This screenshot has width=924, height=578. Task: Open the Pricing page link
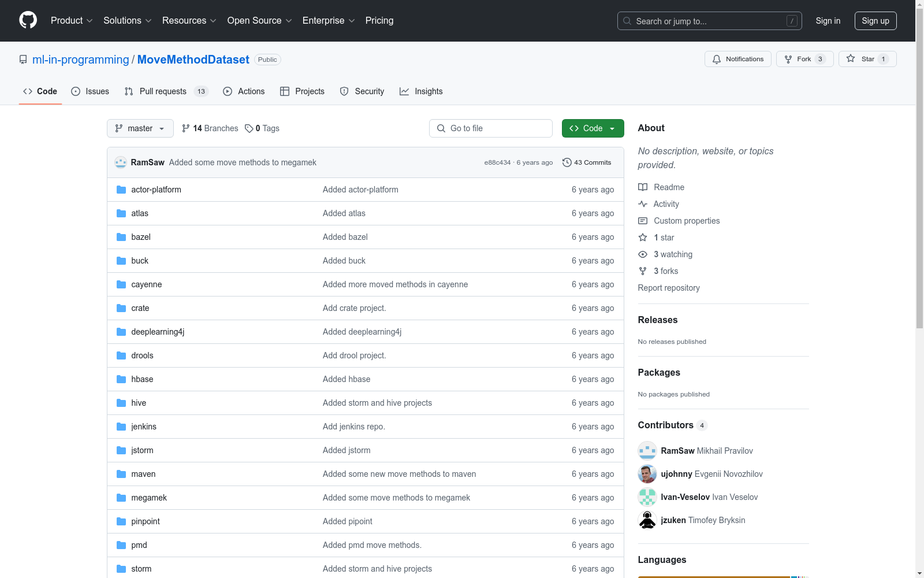tap(379, 20)
